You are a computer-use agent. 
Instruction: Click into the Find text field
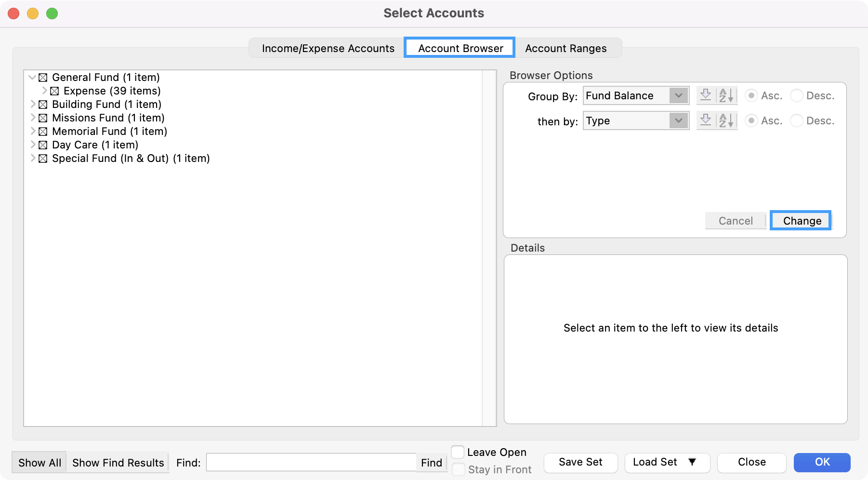pos(311,463)
